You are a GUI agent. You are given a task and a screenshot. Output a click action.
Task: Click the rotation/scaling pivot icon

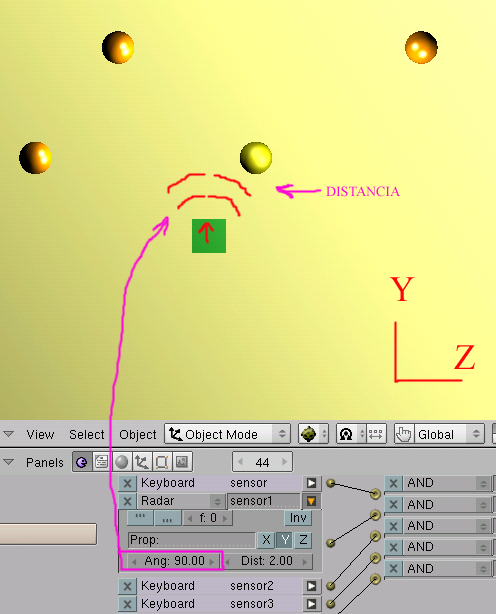tap(346, 434)
